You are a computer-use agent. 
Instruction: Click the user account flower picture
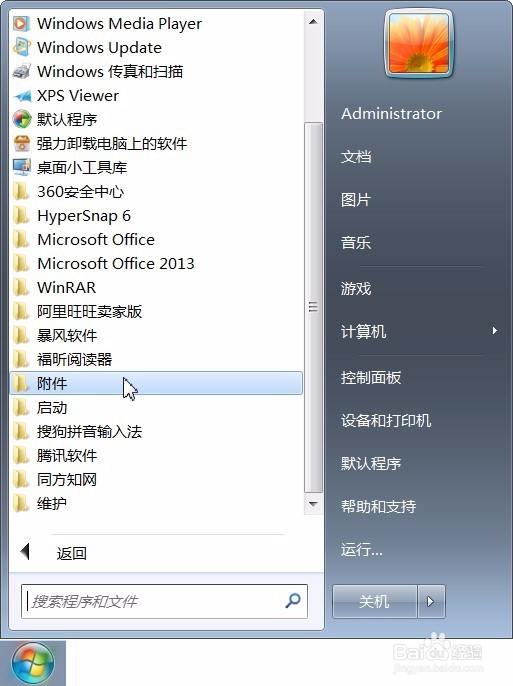(x=419, y=44)
